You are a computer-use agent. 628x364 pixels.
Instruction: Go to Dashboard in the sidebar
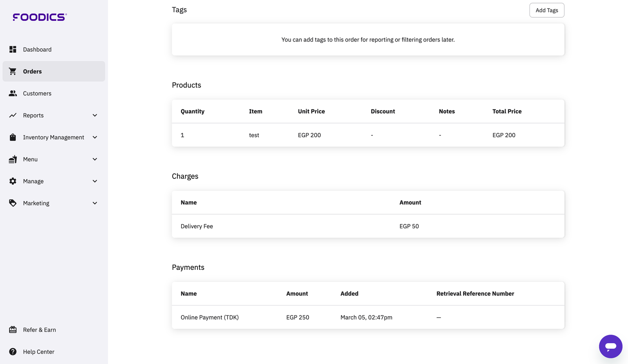pos(54,49)
